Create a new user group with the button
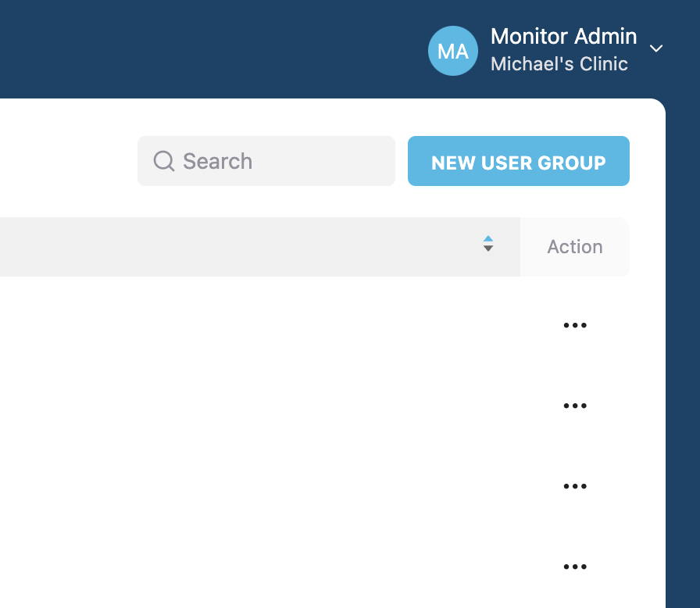 [518, 161]
